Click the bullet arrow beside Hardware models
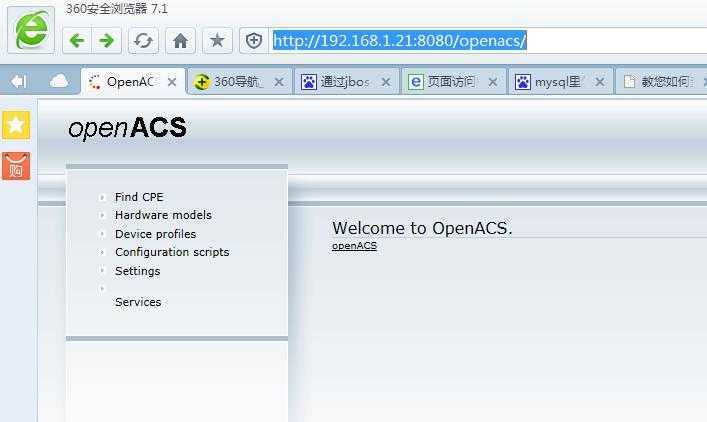The image size is (707, 422). pos(102,216)
